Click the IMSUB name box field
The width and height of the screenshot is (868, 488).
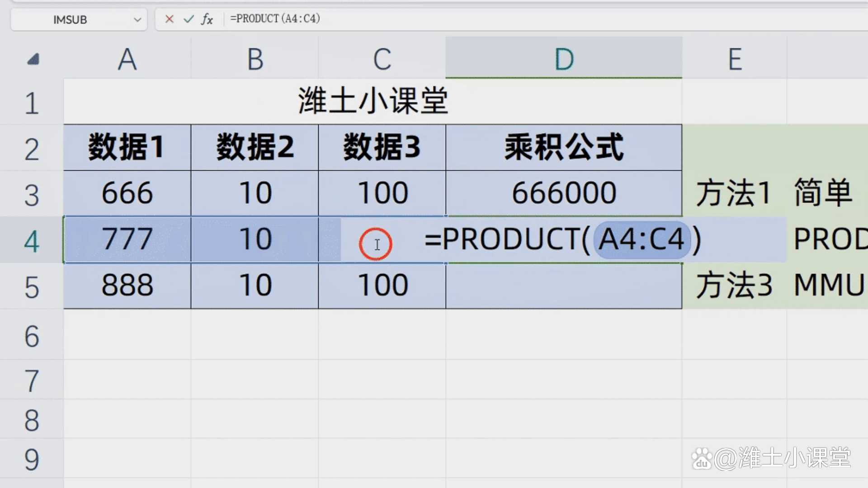(x=79, y=19)
